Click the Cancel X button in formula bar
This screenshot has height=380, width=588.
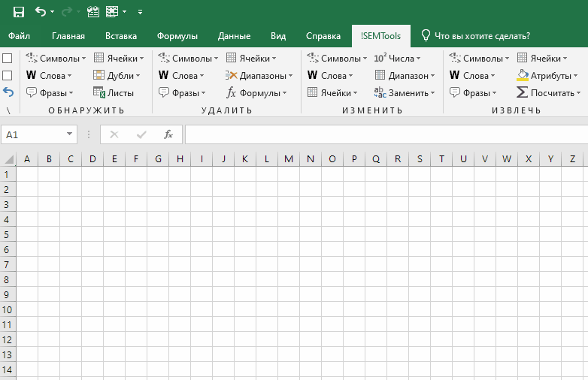tap(114, 134)
